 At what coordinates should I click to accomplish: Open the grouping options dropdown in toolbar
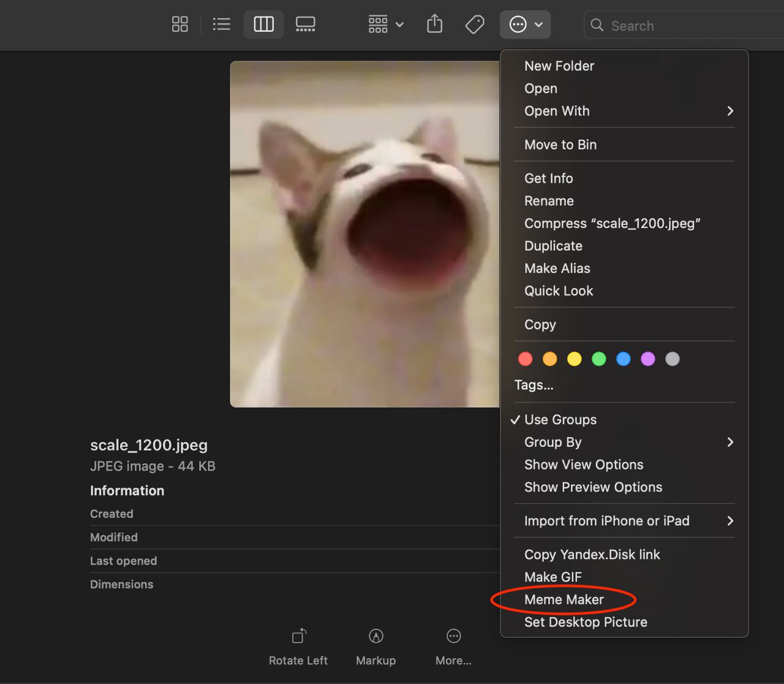[x=386, y=25]
